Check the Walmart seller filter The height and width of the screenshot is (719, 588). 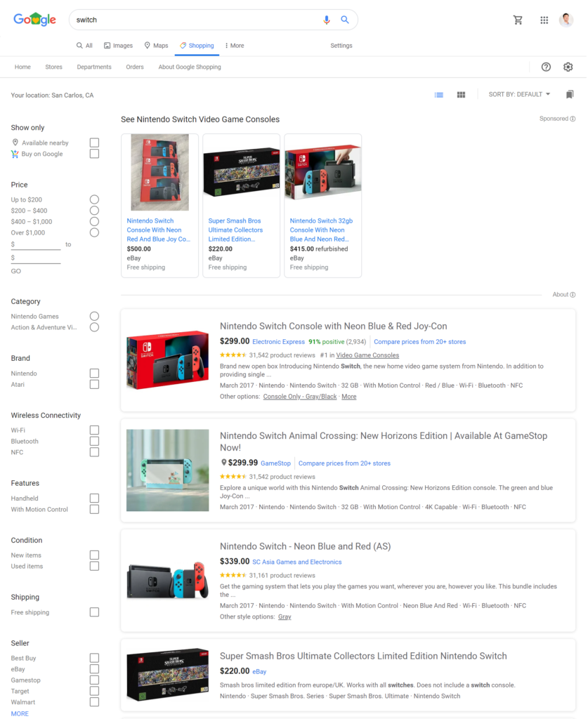point(94,702)
